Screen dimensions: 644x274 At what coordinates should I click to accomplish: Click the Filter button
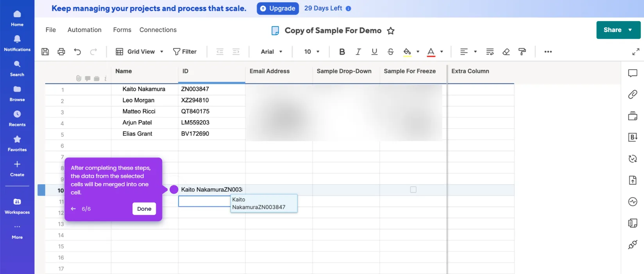pos(185,52)
